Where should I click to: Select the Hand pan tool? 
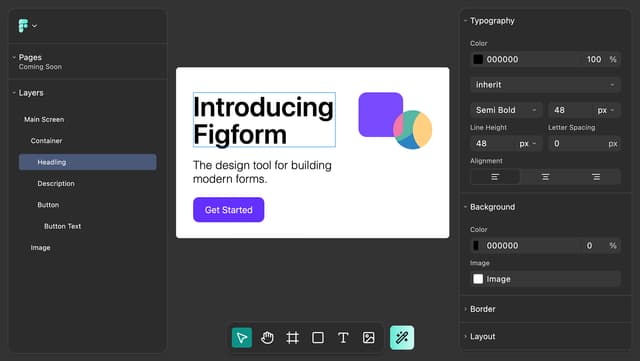[x=267, y=338]
